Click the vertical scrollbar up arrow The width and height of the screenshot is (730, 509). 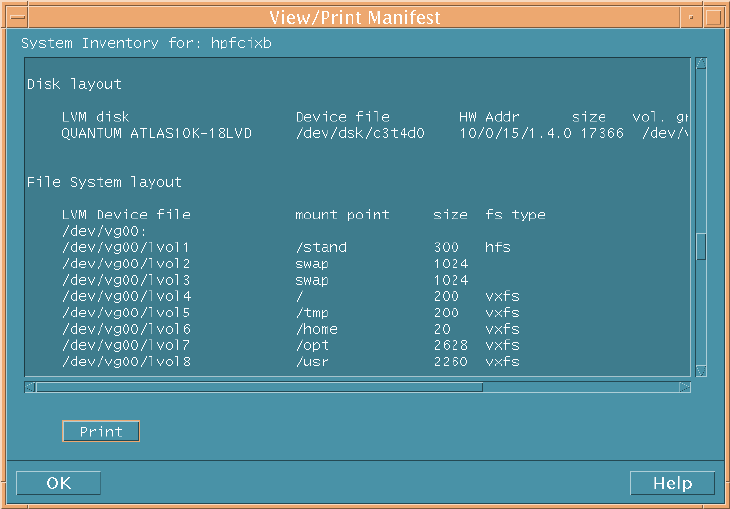coord(701,63)
